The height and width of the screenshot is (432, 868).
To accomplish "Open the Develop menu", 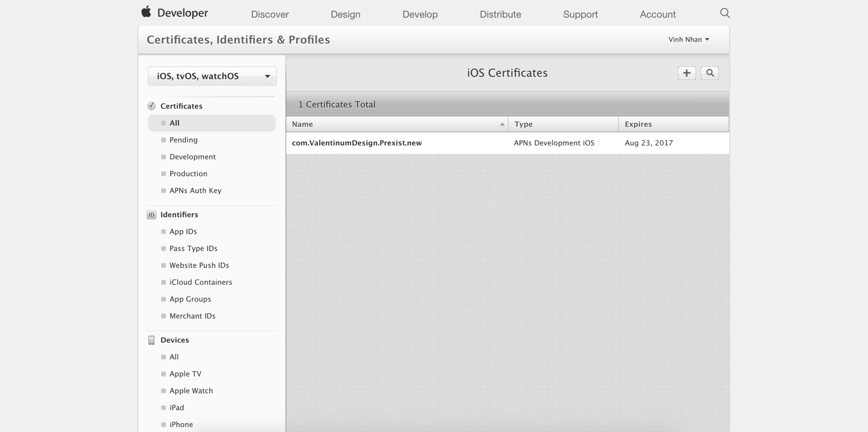I will (420, 14).
